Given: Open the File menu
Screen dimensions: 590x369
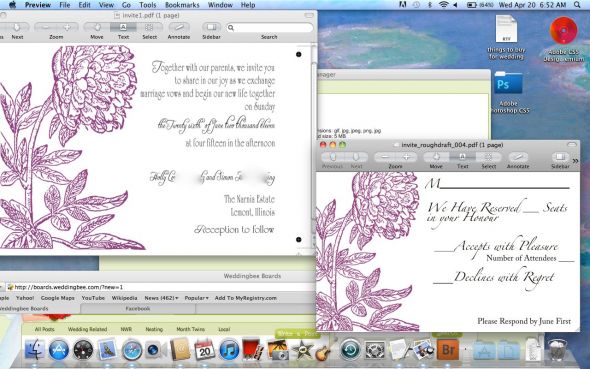Looking at the screenshot, I should 65,5.
